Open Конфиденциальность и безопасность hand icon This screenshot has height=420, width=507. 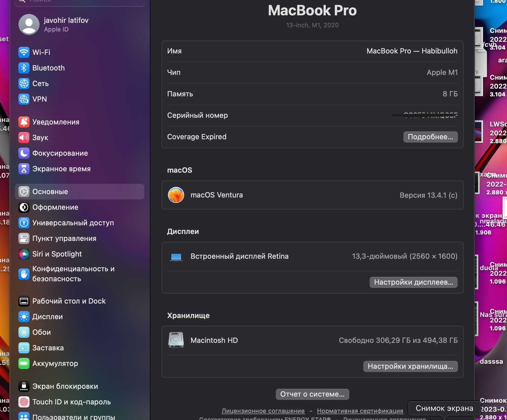click(x=24, y=274)
